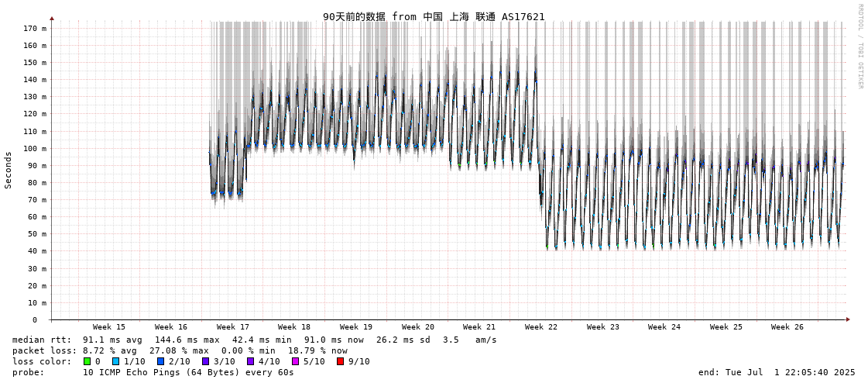
Task: Click the Week 15 axis label
Action: pos(109,327)
